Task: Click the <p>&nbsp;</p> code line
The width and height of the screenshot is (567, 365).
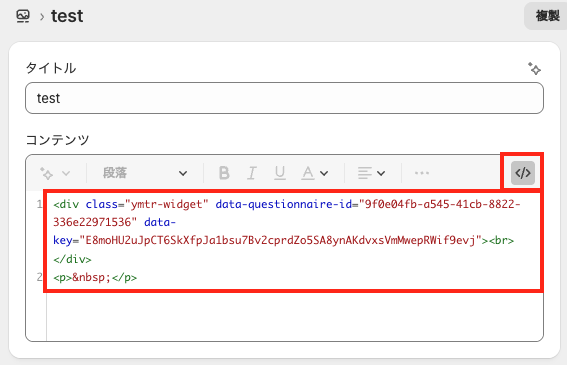Action: coord(95,277)
